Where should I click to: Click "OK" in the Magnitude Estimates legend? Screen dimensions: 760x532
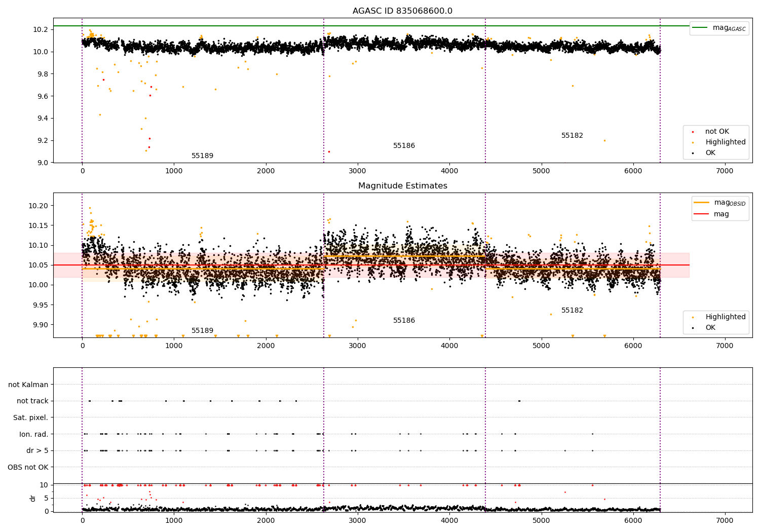pyautogui.click(x=710, y=328)
